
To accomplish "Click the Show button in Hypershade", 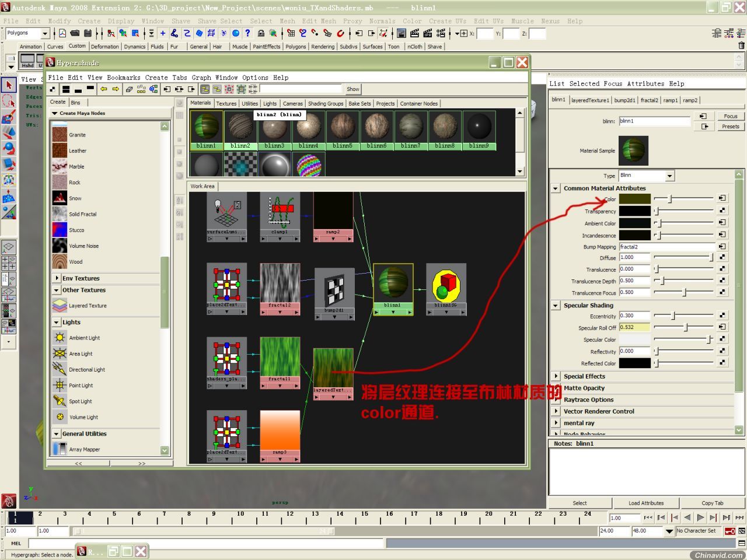I will coord(353,89).
